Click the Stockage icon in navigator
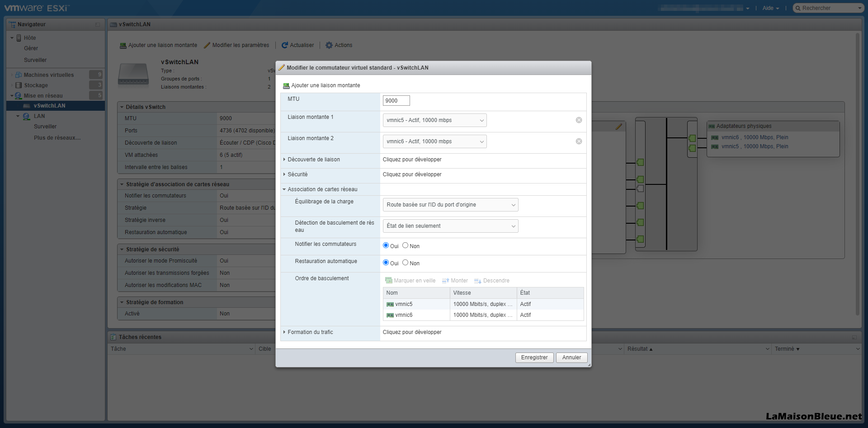868x428 pixels. (x=19, y=85)
